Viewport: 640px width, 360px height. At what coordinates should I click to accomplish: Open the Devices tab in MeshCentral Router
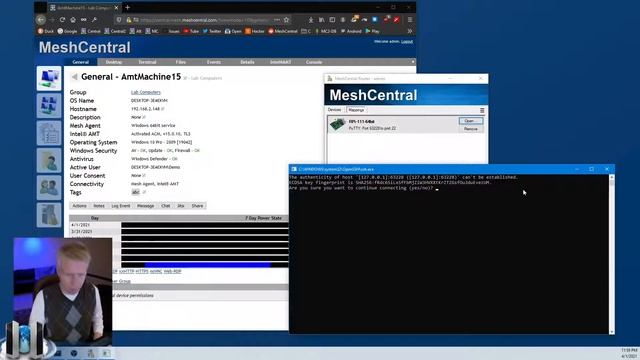click(334, 110)
